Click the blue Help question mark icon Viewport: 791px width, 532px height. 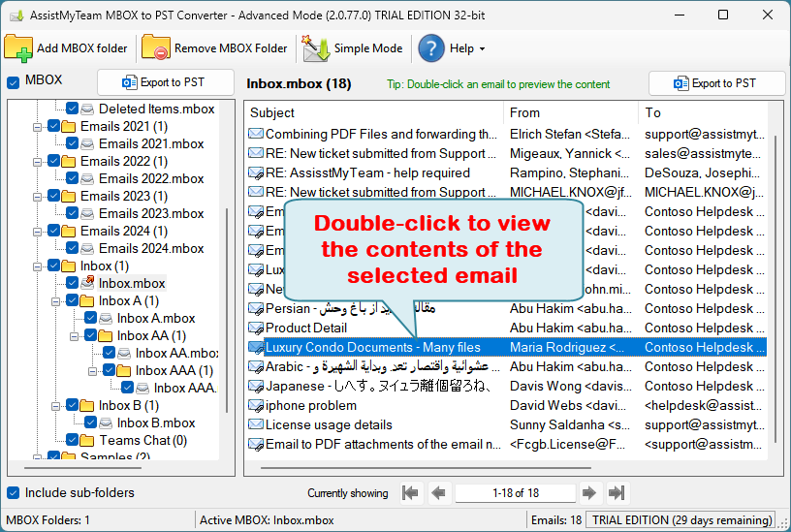(431, 48)
